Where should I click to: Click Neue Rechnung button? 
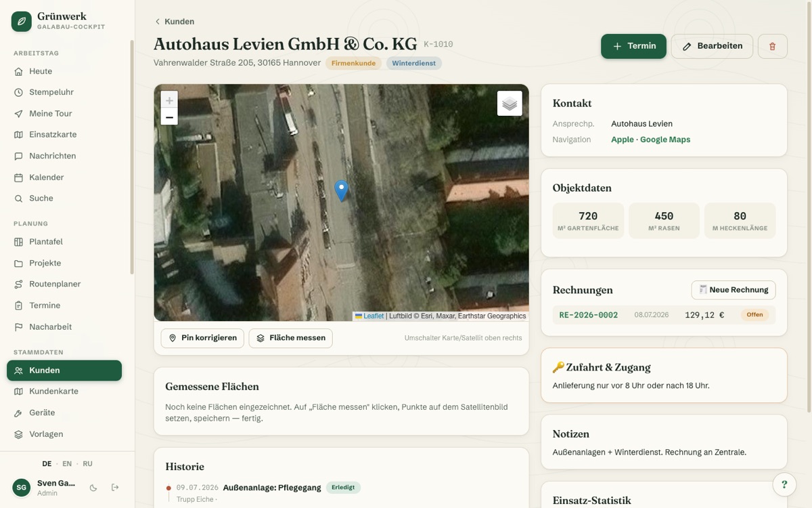(734, 290)
